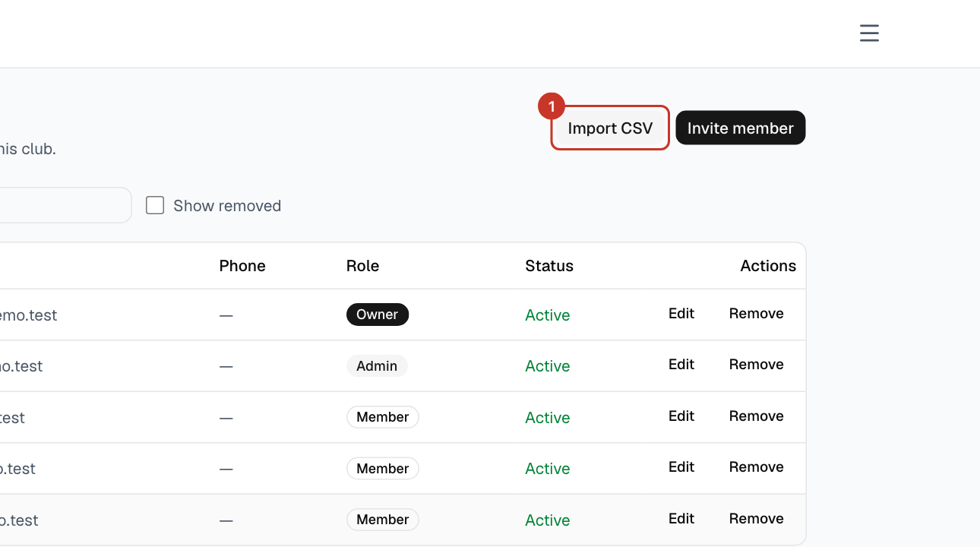
Task: Click Active status in Owner row
Action: click(x=548, y=315)
